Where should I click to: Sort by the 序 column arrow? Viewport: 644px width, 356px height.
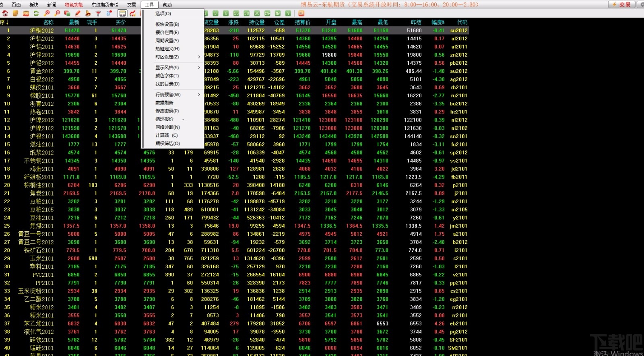point(7,23)
